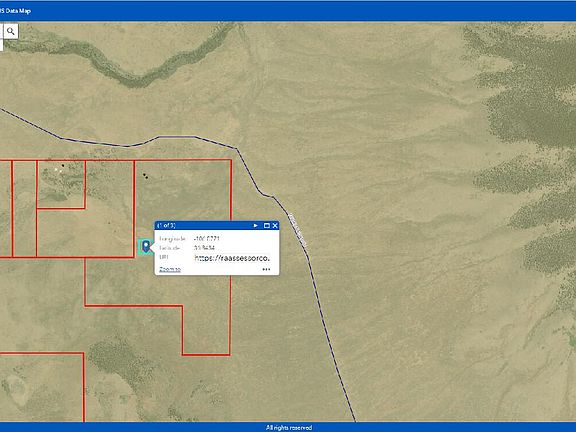Click the Zoom to link

click(170, 269)
